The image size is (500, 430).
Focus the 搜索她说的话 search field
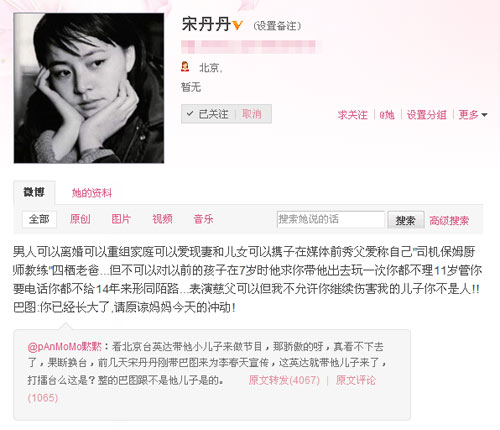[331, 219]
